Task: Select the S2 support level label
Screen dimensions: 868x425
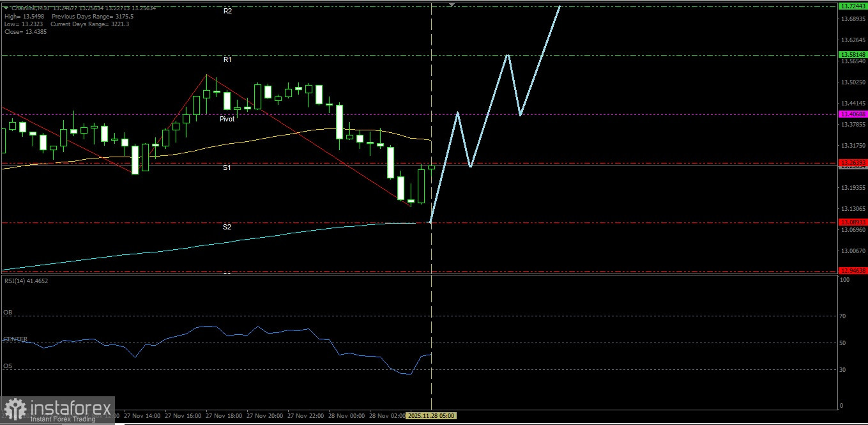Action: pyautogui.click(x=227, y=227)
